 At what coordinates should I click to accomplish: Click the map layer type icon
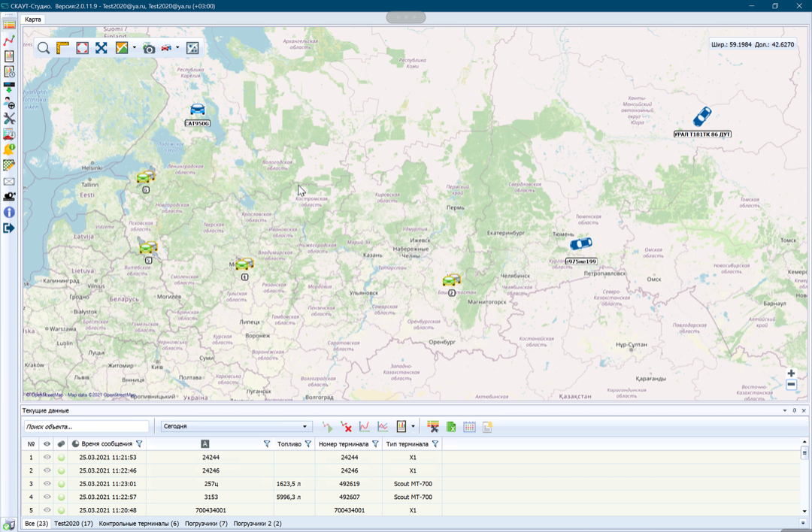pyautogui.click(x=122, y=48)
